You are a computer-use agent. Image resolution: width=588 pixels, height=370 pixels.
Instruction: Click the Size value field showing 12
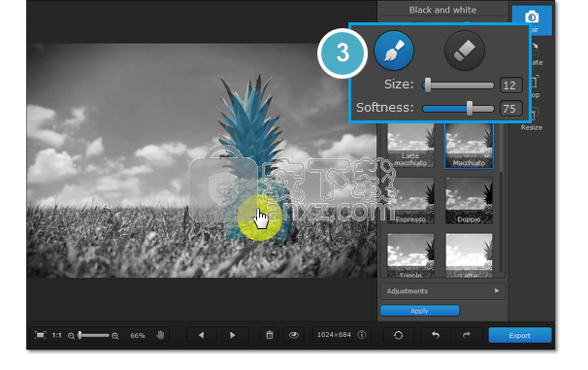(510, 85)
